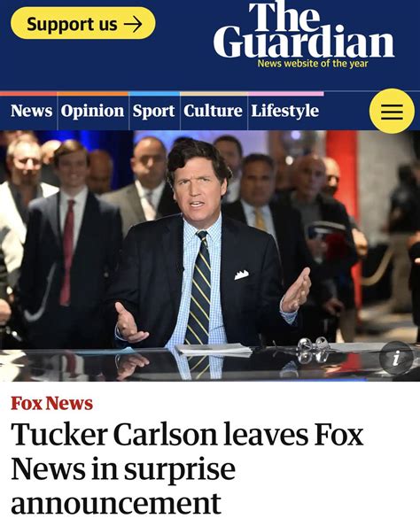Screen dimensions: 420x526
Task: Click the orange color bar above Opinion
Action: (93, 94)
